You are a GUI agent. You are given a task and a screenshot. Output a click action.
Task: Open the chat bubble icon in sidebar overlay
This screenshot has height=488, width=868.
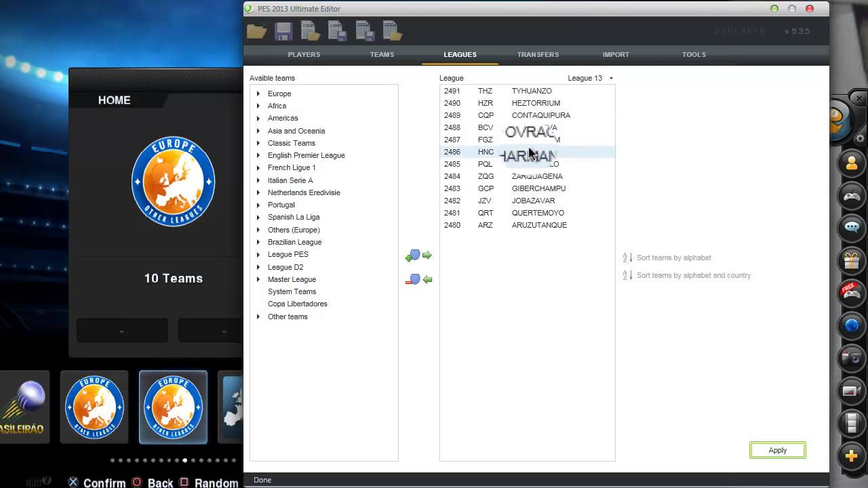(852, 228)
